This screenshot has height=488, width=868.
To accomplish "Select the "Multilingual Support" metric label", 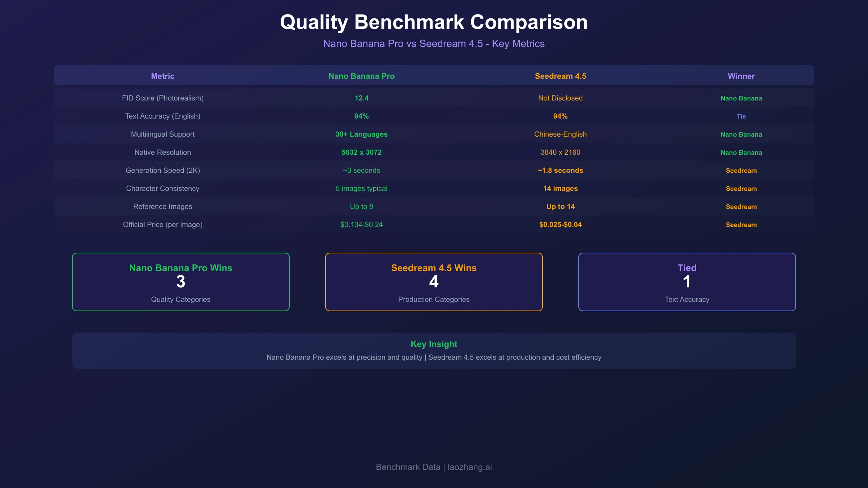I will tap(163, 134).
